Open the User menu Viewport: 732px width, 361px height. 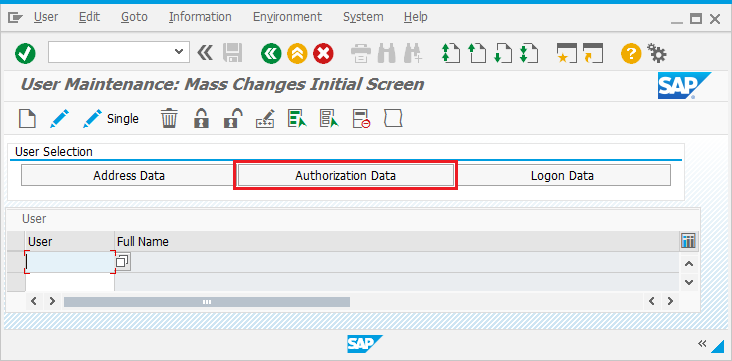(46, 17)
